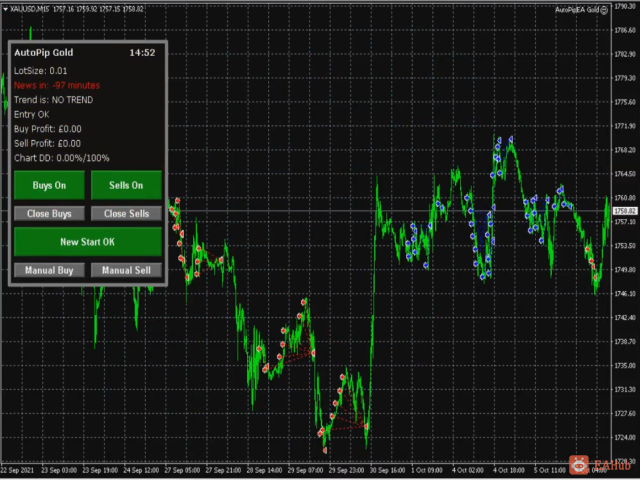640x480 pixels.
Task: Click the 1786.60 price axis label
Action: pyautogui.click(x=625, y=30)
